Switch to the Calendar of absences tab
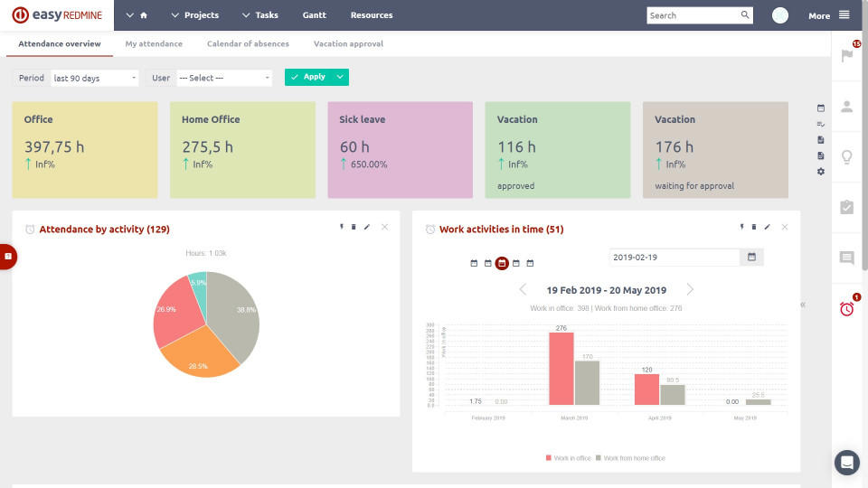This screenshot has height=488, width=868. coord(248,43)
